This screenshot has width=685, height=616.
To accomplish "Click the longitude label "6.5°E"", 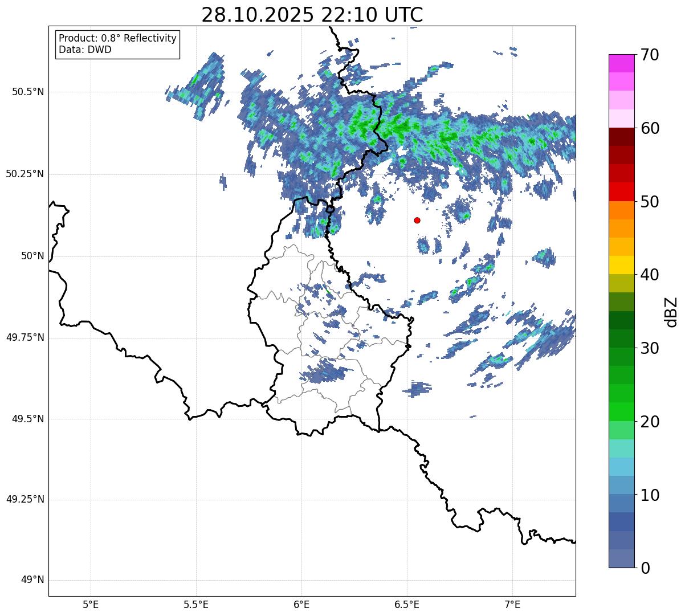I will point(407,605).
